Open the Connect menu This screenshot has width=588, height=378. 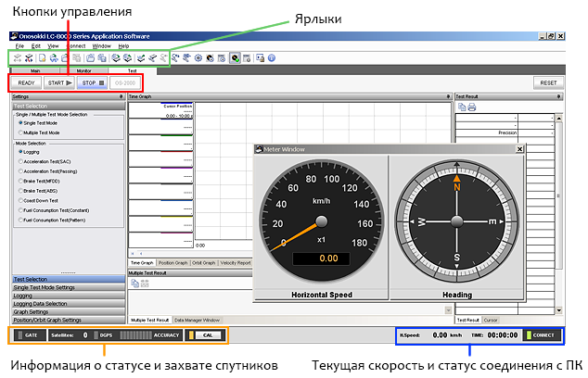coord(76,46)
